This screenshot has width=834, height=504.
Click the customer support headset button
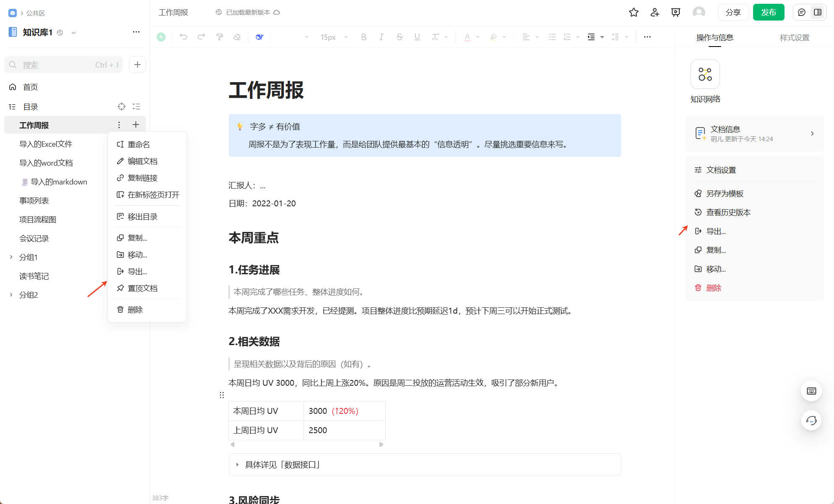[x=811, y=420]
